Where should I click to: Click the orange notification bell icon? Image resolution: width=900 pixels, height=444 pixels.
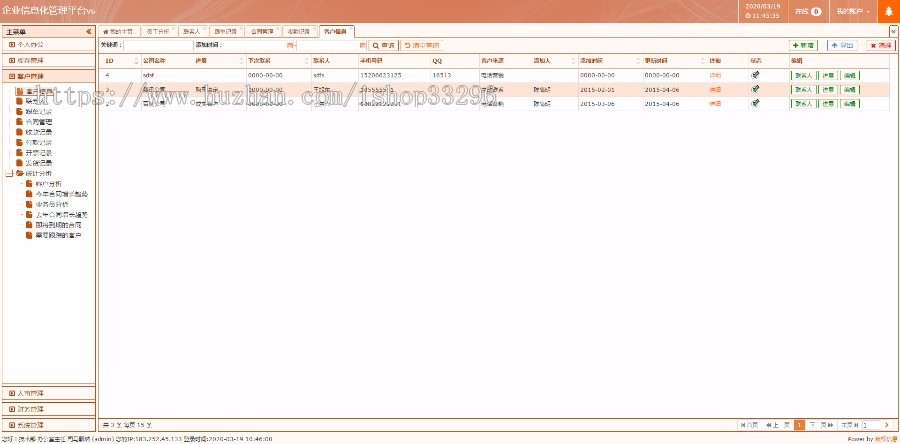[x=887, y=12]
